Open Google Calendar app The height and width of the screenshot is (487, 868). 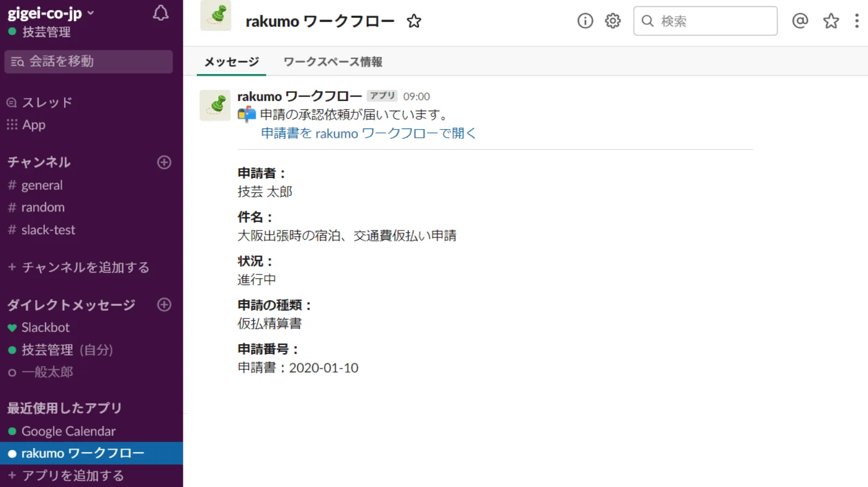tap(68, 432)
